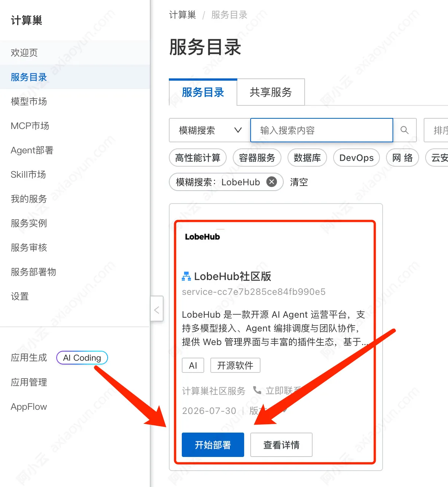
Task: Filter by 数据库 category
Action: coord(307,158)
